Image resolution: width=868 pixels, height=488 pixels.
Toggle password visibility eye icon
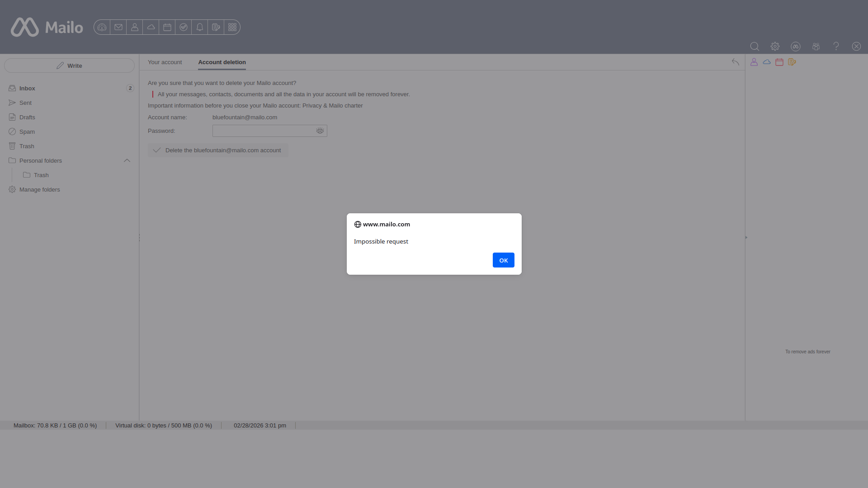point(320,131)
